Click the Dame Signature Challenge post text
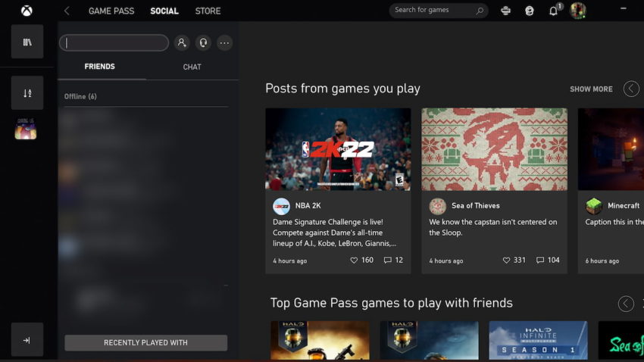 click(x=335, y=232)
